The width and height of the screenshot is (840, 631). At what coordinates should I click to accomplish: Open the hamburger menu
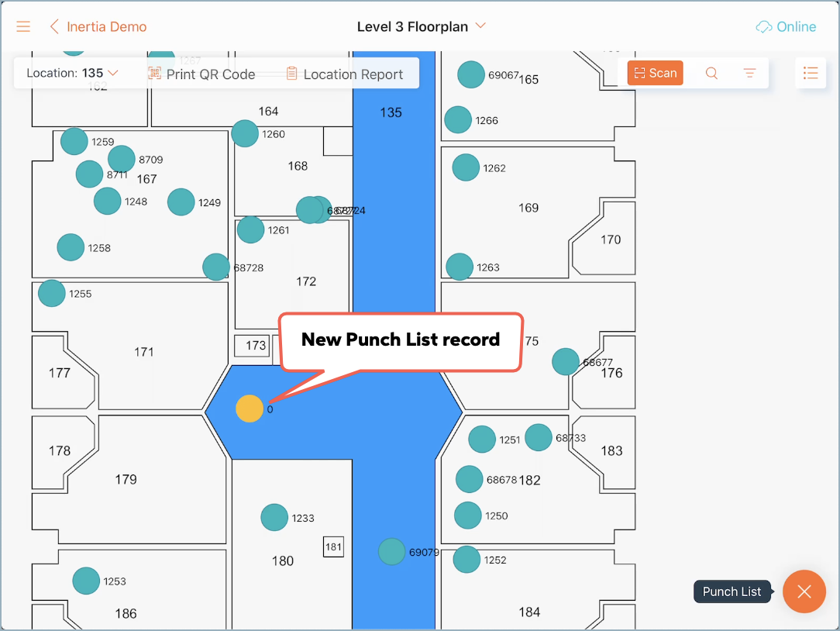click(23, 26)
